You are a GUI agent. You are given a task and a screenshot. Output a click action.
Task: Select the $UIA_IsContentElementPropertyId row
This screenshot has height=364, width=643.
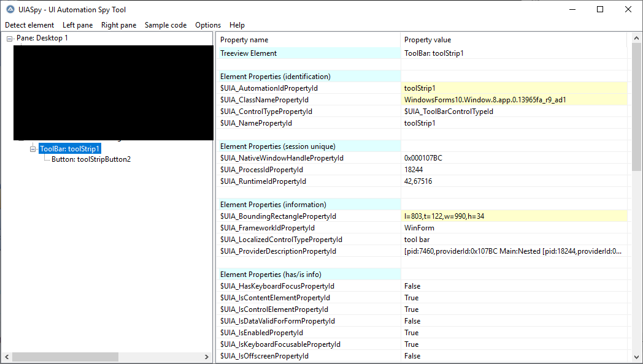click(x=422, y=298)
